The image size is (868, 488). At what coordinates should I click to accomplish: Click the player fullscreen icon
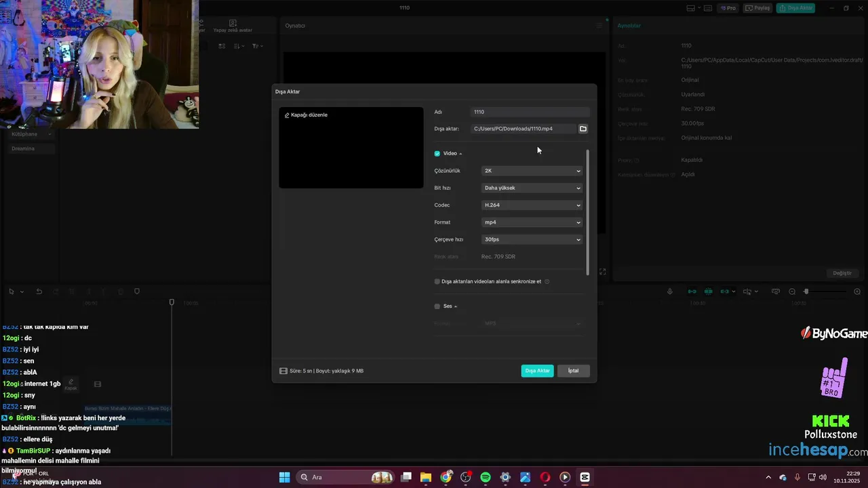pos(602,272)
